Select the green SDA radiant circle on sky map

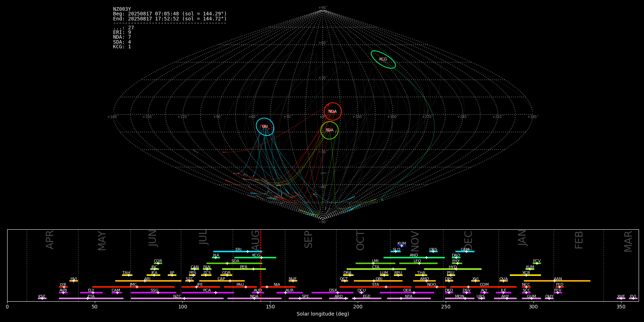pyautogui.click(x=330, y=130)
